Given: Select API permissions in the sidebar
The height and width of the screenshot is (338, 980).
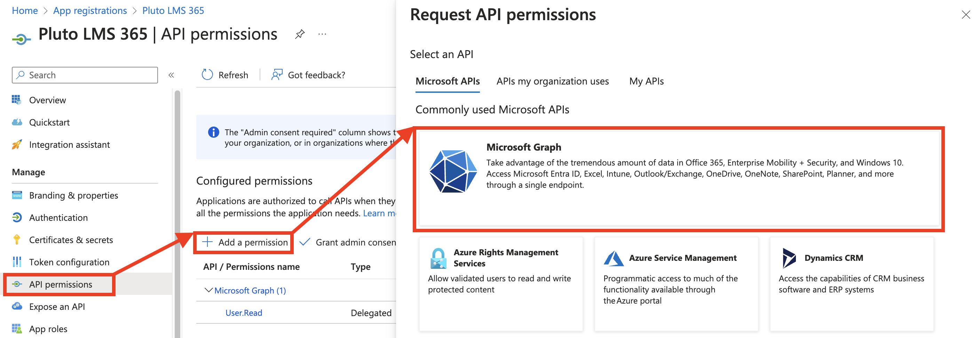Looking at the screenshot, I should (61, 284).
